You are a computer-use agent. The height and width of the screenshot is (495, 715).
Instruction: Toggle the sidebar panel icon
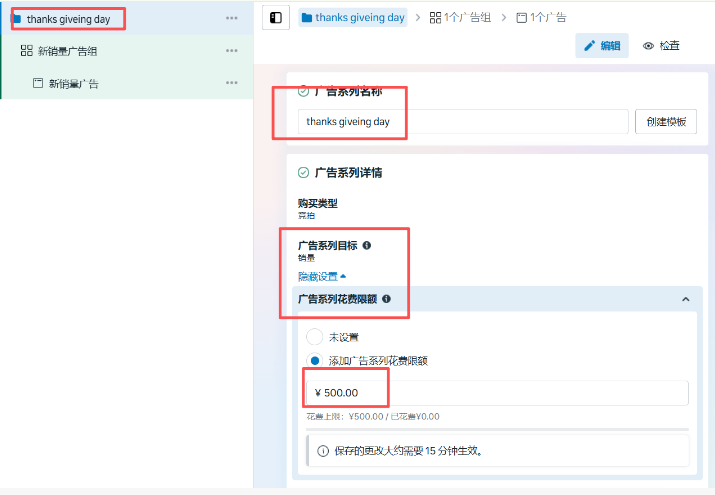click(x=276, y=18)
